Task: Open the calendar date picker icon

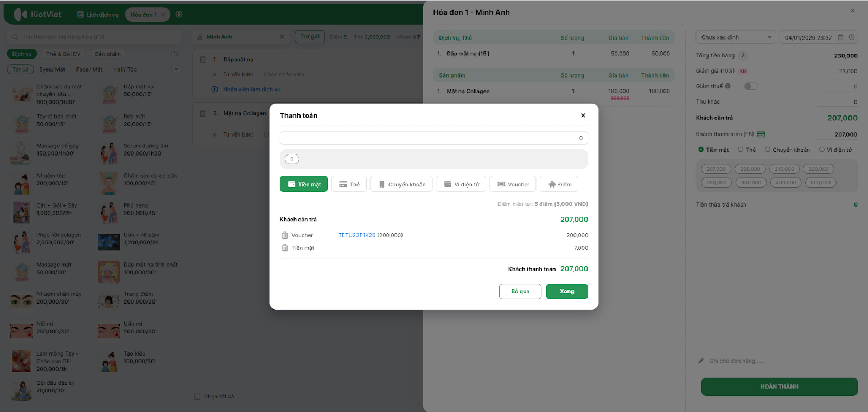Action: point(840,37)
